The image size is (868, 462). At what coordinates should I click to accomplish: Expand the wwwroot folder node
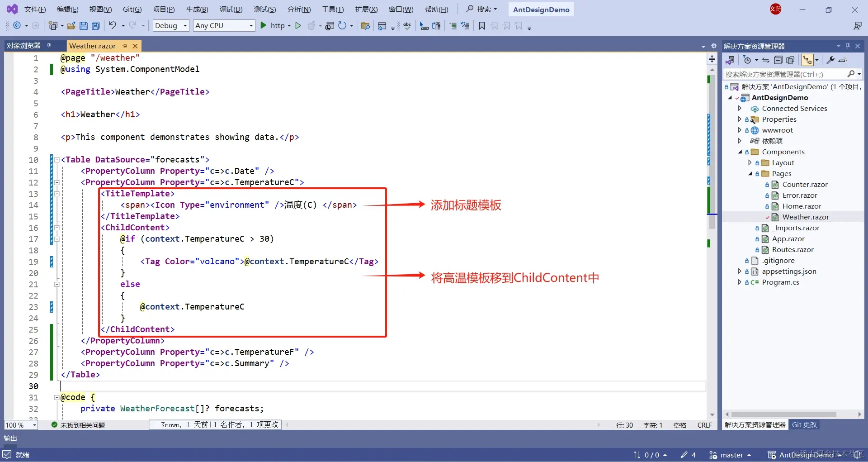pyautogui.click(x=740, y=130)
